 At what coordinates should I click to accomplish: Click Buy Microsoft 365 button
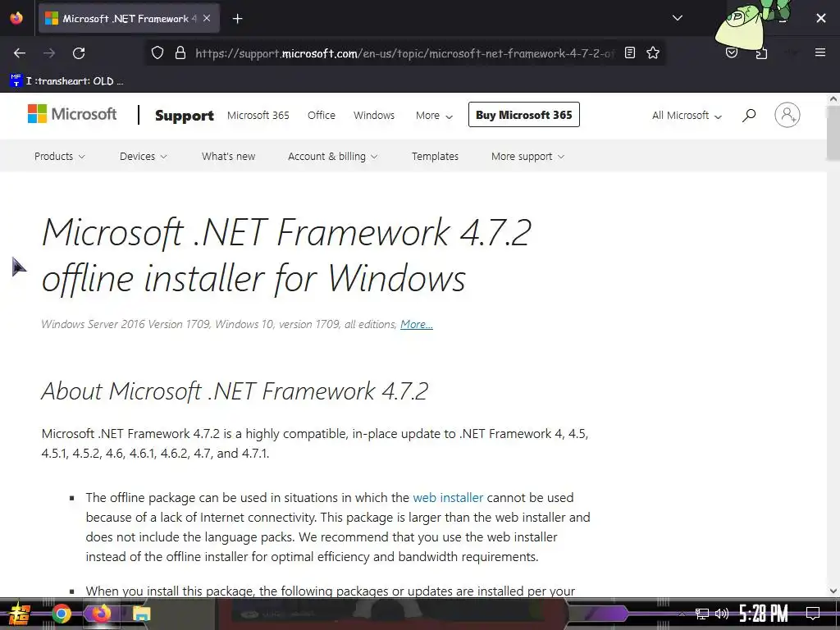coord(524,115)
